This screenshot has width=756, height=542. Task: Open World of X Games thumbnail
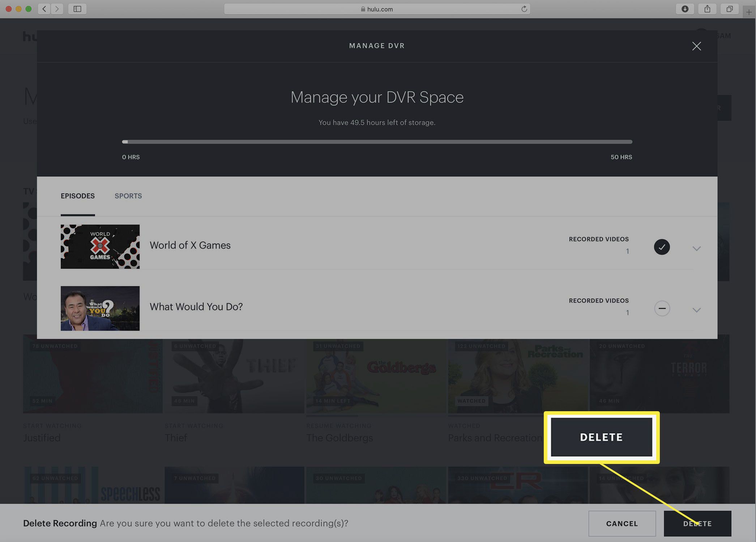(x=100, y=247)
